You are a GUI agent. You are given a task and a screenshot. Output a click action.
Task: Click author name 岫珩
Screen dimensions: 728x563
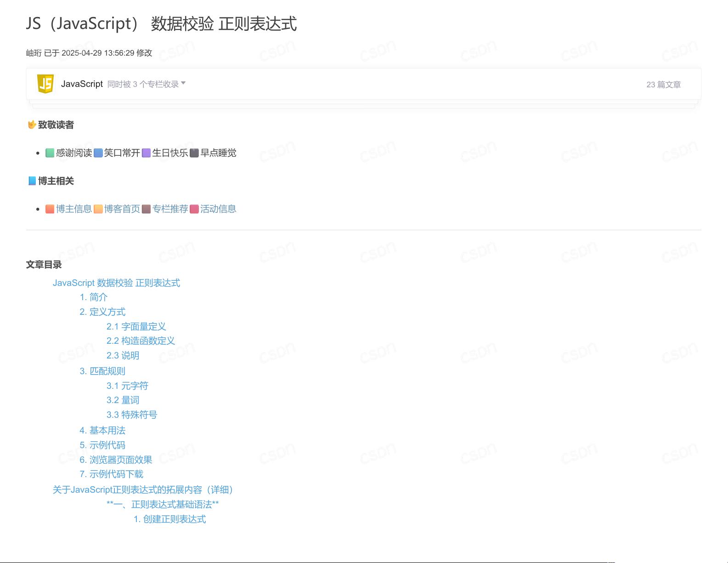pyautogui.click(x=34, y=53)
